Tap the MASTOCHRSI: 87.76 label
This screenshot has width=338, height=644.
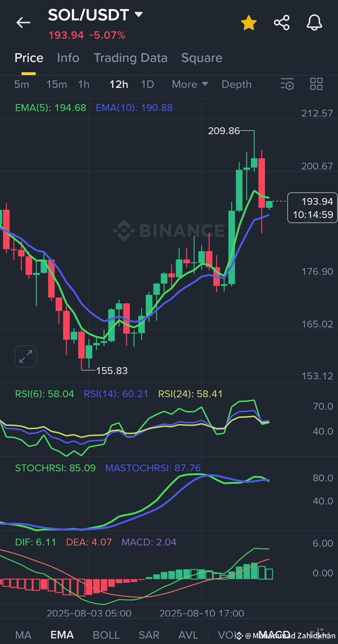click(x=153, y=468)
